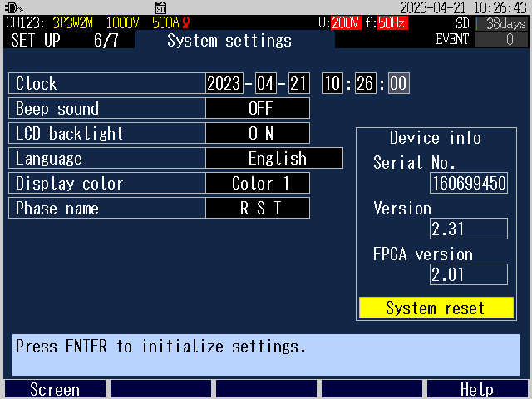
Task: Click the FPGA version value 2.01
Action: [469, 274]
